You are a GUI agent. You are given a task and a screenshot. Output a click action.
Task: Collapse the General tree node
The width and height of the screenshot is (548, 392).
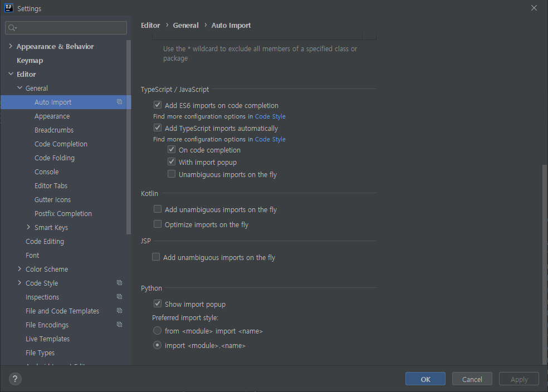(x=19, y=88)
